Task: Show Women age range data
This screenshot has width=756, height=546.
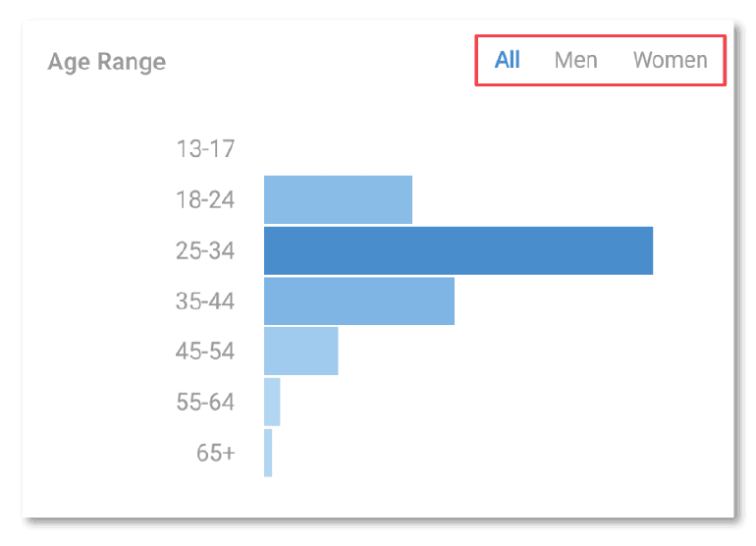Action: 670,60
